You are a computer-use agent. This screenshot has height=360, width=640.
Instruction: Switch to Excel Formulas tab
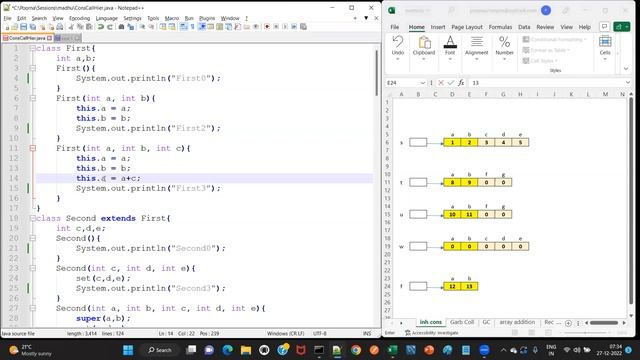(500, 27)
